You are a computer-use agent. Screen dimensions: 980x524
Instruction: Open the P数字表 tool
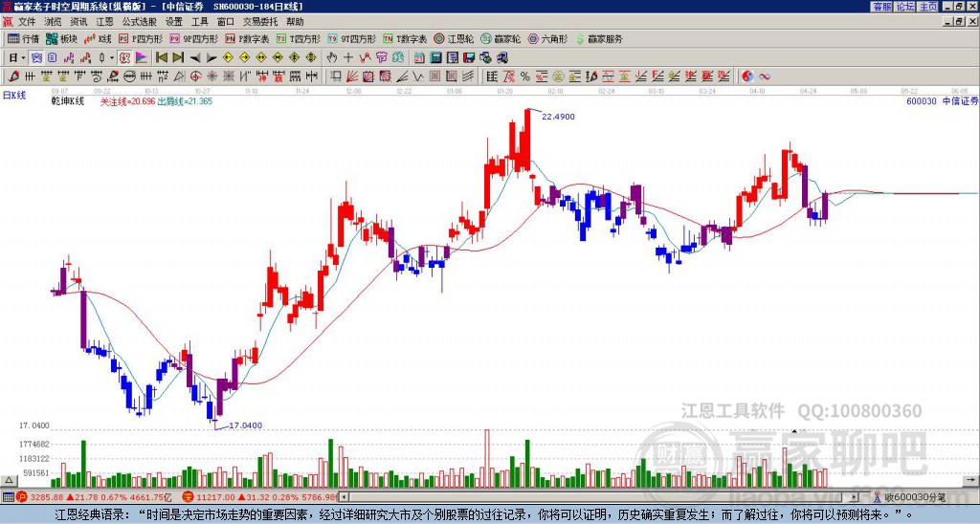pos(248,38)
